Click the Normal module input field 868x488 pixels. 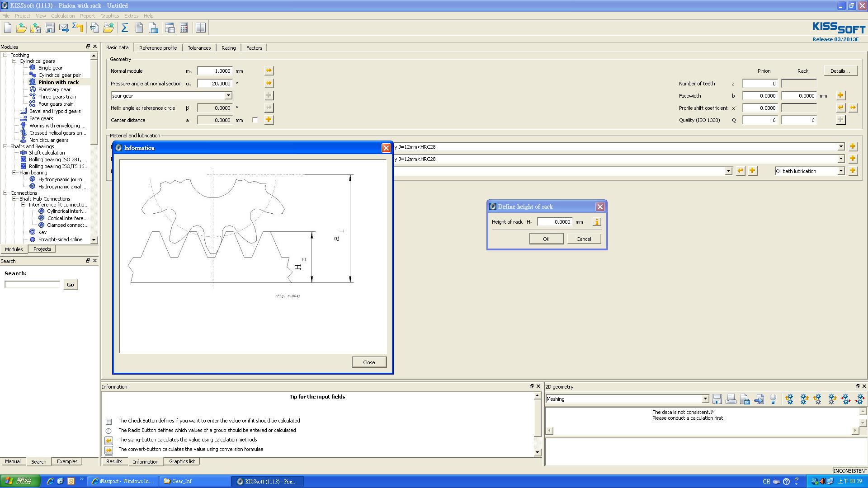pos(215,71)
